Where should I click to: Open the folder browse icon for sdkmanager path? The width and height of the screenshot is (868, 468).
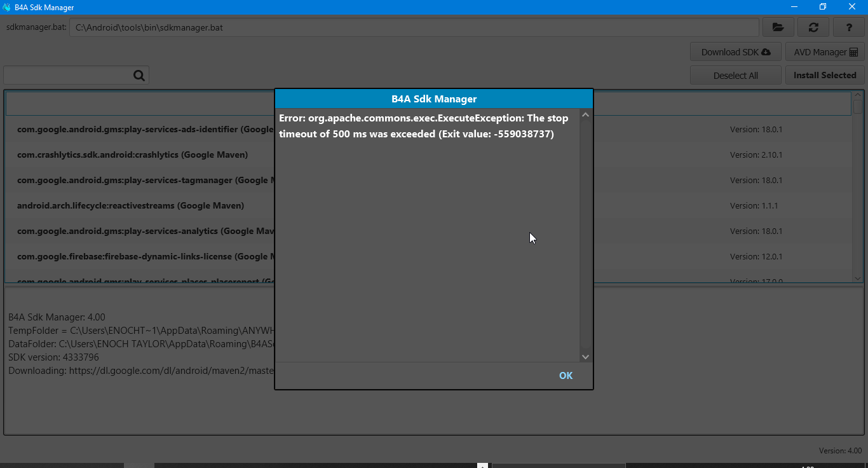778,27
